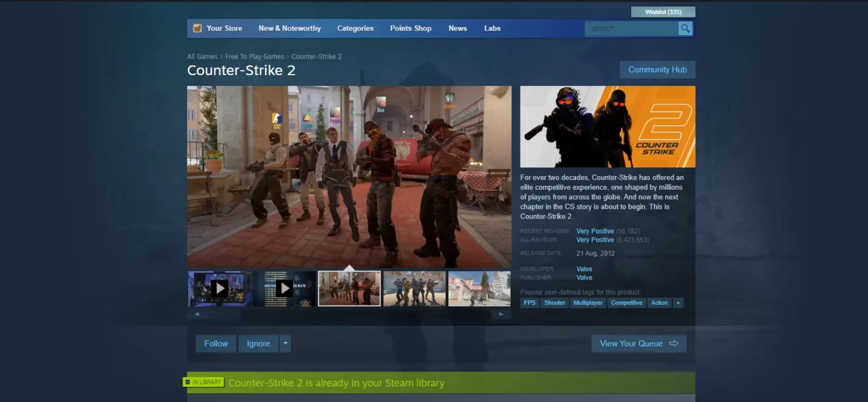
Task: Click the release date 21 Aug, 2012
Action: (x=596, y=254)
